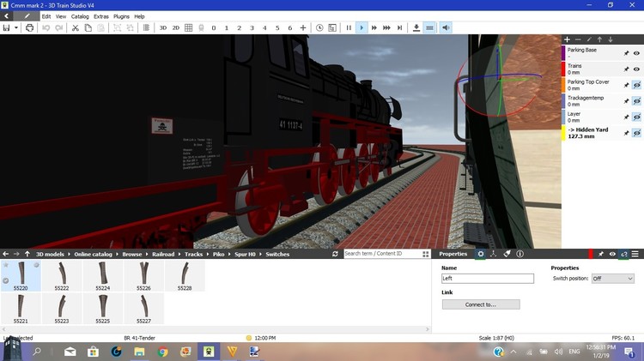Expand the Spur H0 breadcrumb arrow
The height and width of the screenshot is (361, 644).
260,255
